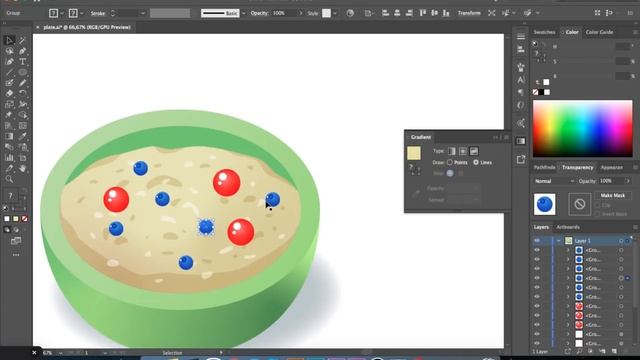Expand Transparency panel opacity slider arrow
640x360 pixels.
[628, 181]
